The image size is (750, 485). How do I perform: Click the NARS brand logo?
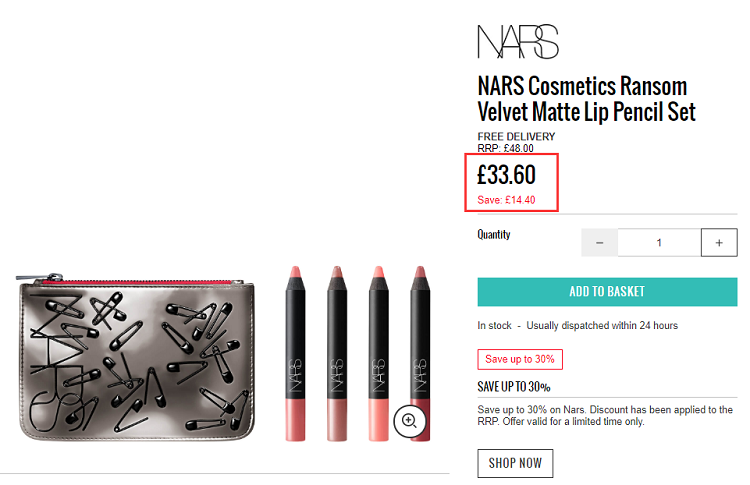pos(518,42)
